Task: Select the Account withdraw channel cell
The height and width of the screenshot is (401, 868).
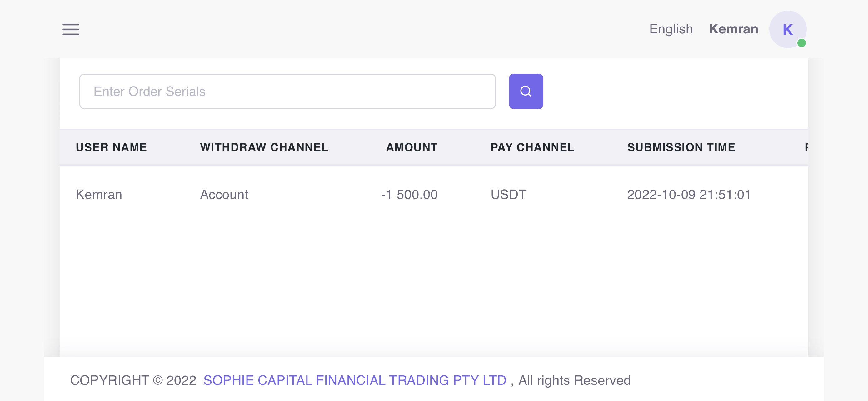Action: tap(224, 195)
